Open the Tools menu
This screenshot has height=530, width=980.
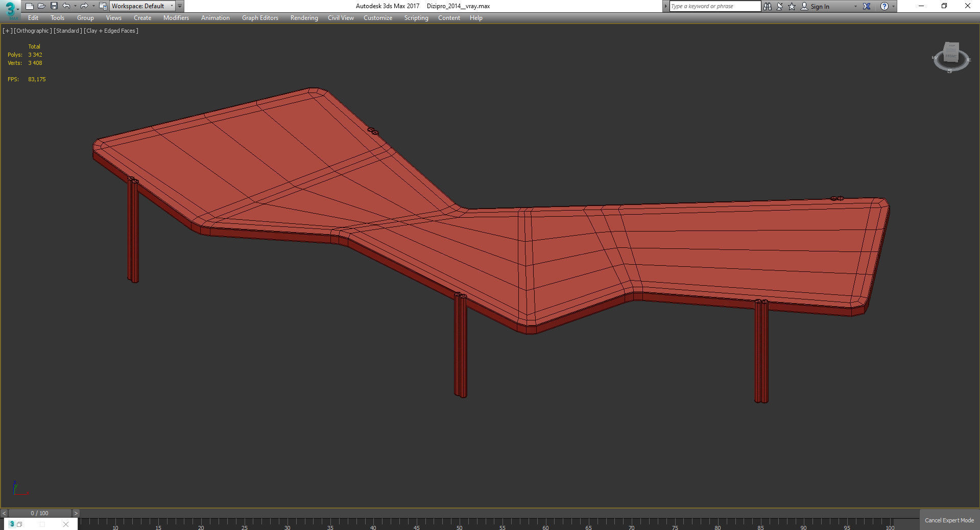(x=58, y=18)
